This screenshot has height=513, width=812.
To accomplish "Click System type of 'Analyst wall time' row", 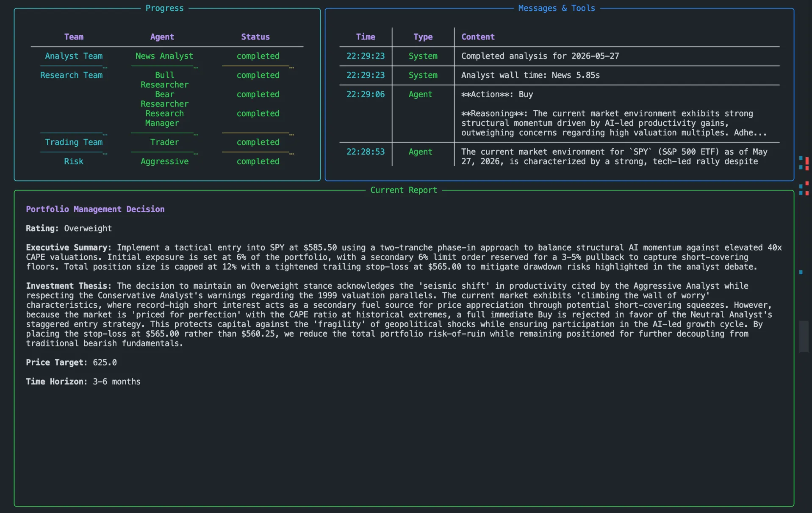I will 423,75.
